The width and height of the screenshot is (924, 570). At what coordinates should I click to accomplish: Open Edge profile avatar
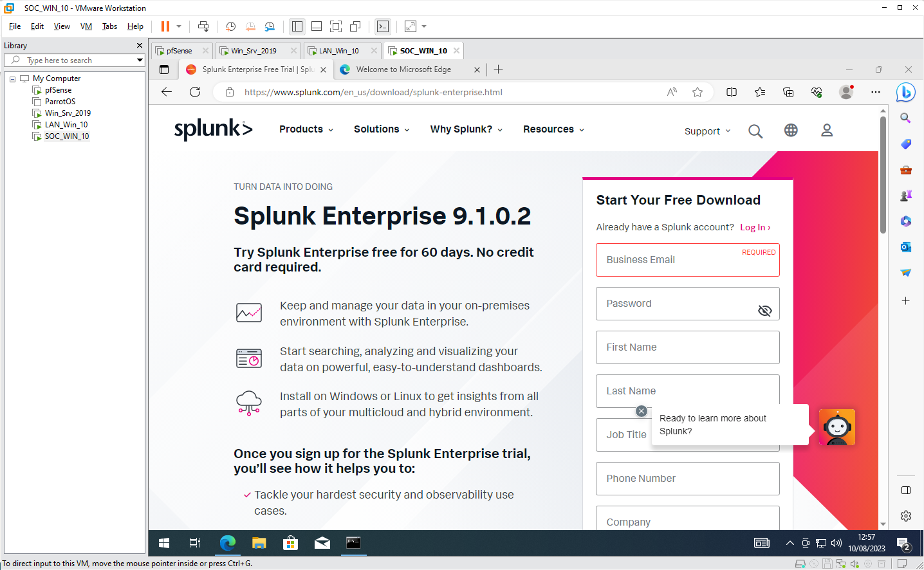point(846,92)
